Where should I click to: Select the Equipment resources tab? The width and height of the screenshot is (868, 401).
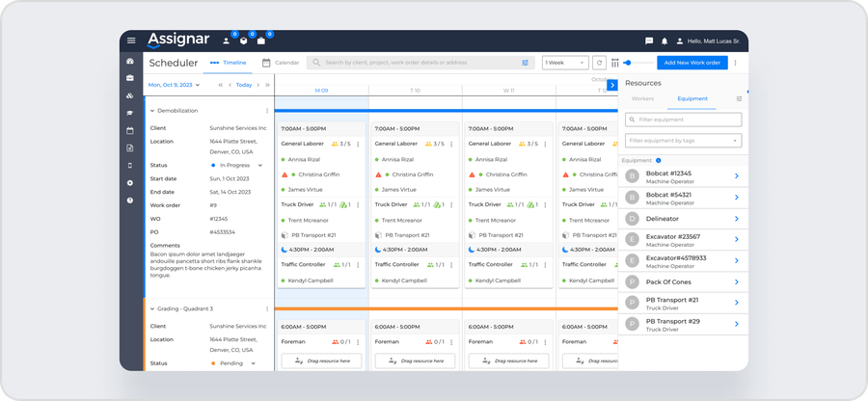tap(692, 98)
